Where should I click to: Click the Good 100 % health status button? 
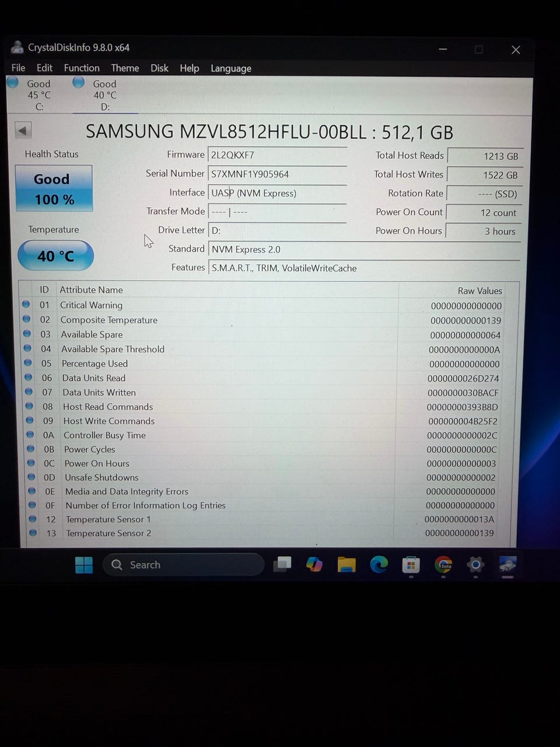click(x=54, y=188)
